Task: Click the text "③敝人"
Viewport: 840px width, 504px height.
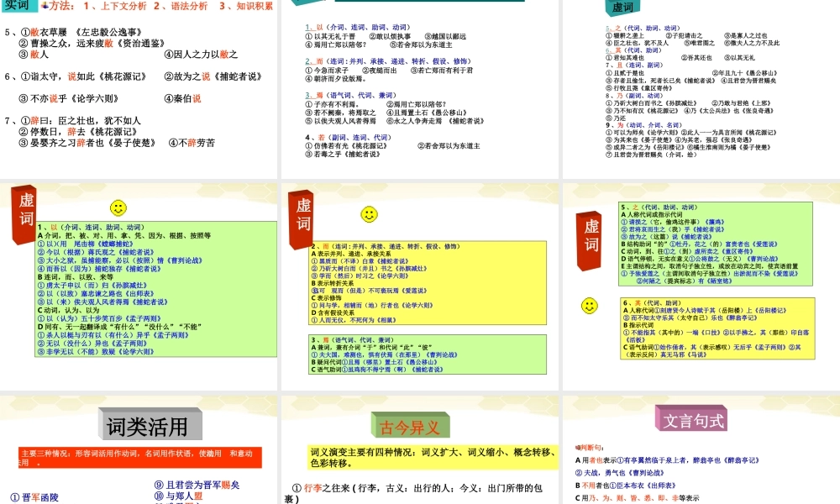Action: point(34,54)
